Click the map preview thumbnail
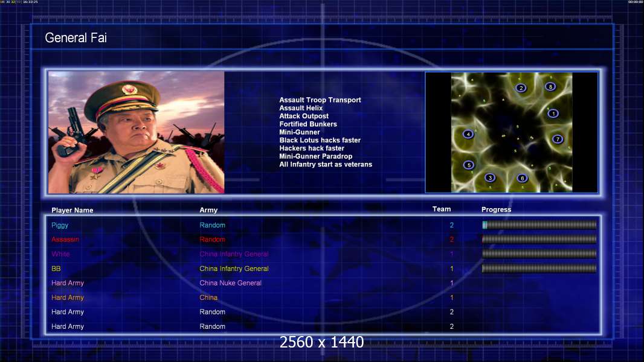 511,132
